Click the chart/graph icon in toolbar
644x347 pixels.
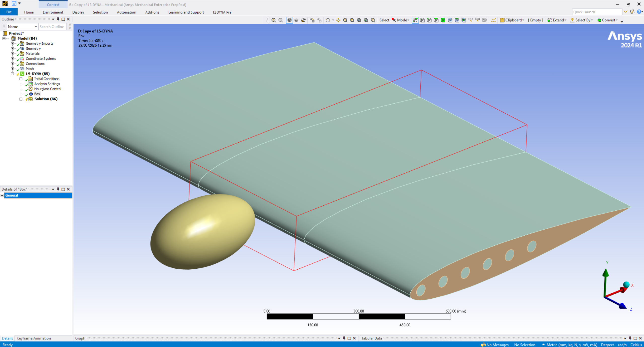click(x=493, y=20)
